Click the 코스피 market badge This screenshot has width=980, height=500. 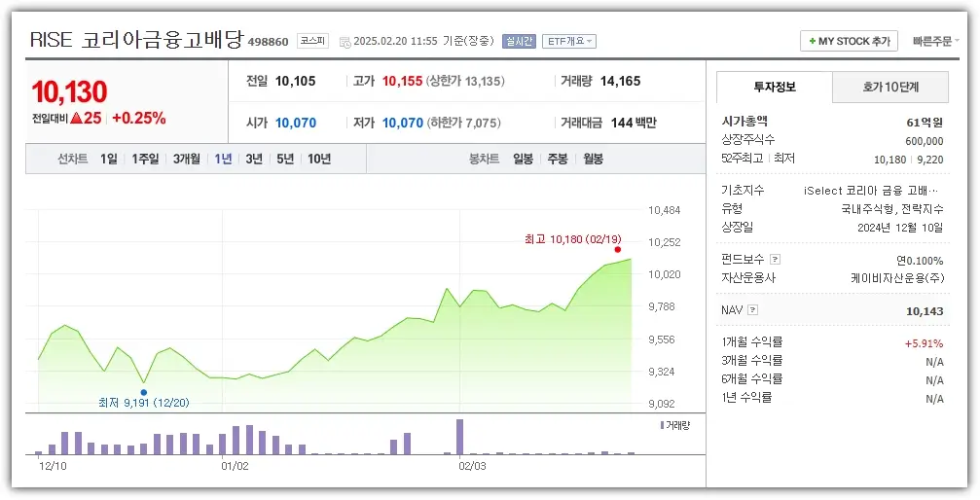tap(312, 41)
